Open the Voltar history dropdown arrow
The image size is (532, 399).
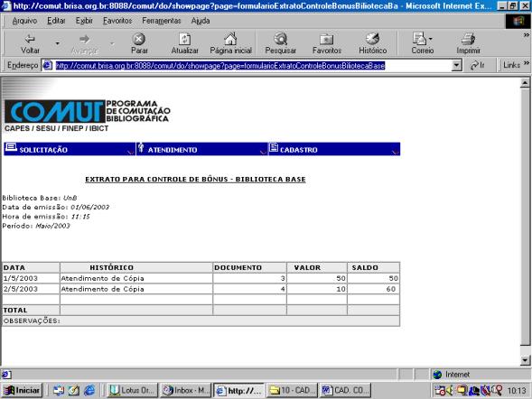(x=57, y=43)
